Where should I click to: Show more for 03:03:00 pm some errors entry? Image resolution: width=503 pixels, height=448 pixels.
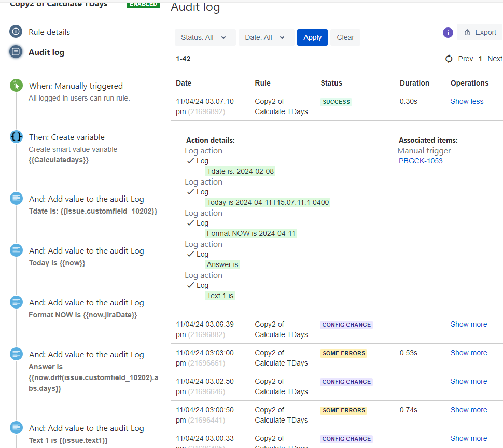469,353
